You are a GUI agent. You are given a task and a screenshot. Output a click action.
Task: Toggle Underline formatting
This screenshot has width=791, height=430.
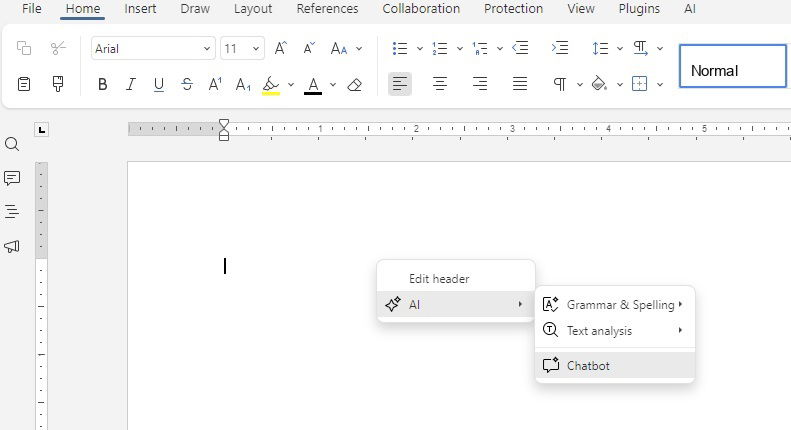pos(158,84)
